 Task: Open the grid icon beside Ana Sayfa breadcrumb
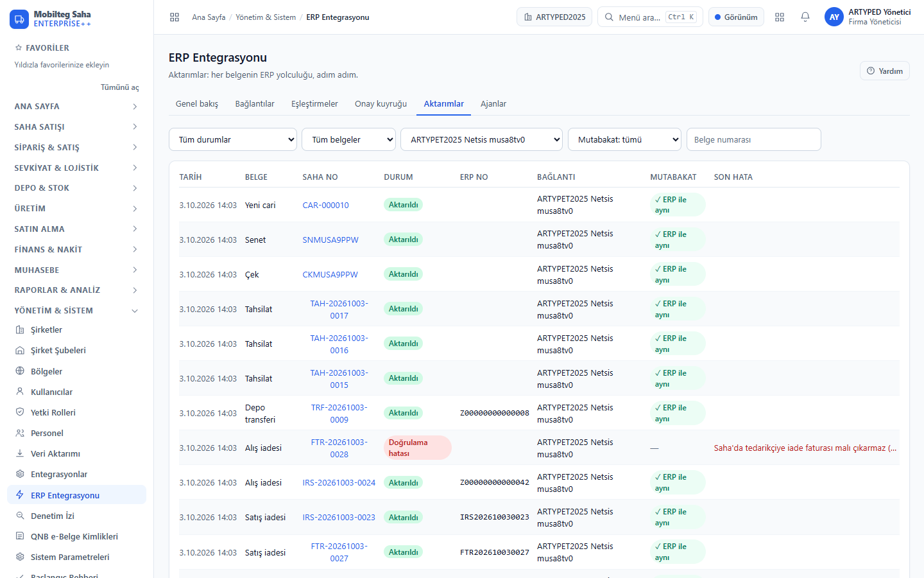(175, 17)
